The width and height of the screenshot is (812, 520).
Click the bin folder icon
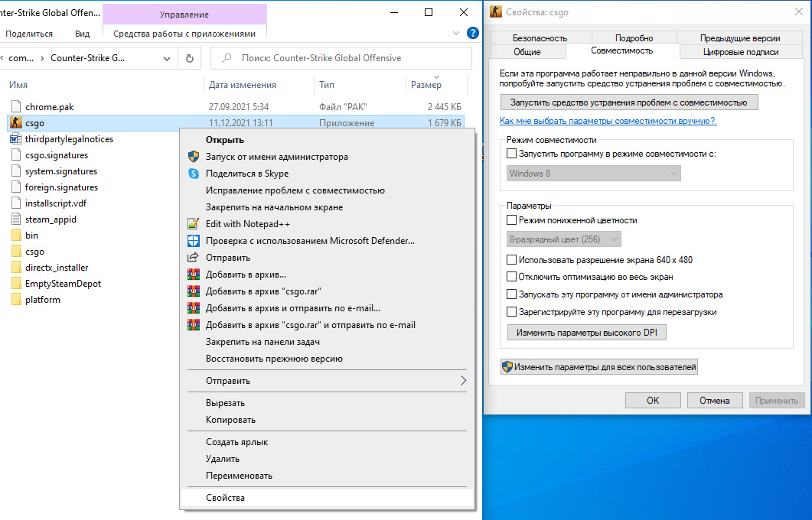16,235
